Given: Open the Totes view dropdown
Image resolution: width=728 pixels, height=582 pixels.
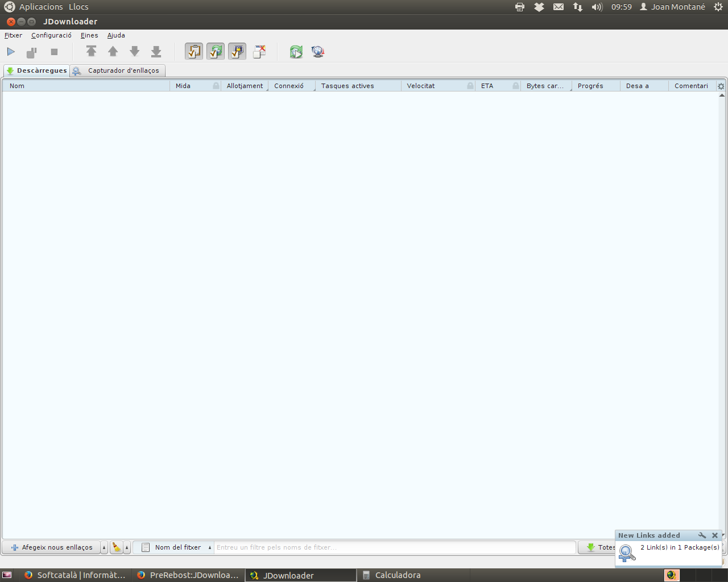Looking at the screenshot, I should 597,547.
